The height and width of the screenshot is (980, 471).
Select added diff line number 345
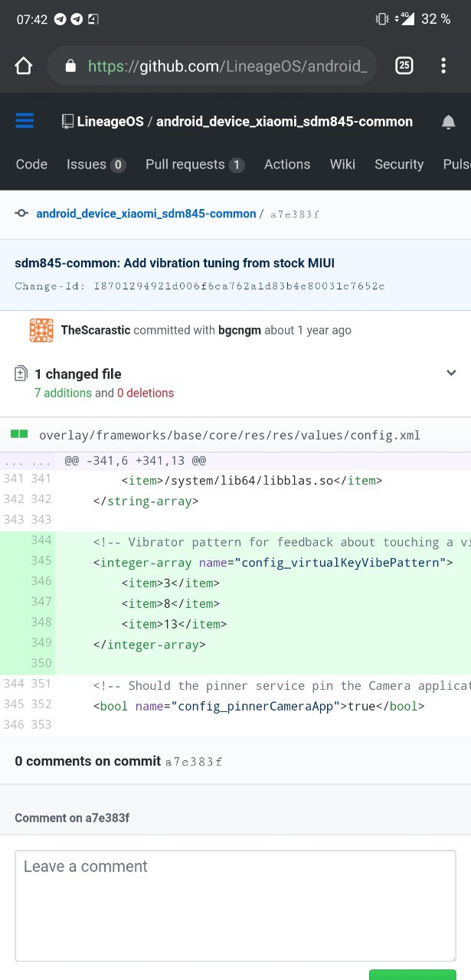(x=41, y=560)
